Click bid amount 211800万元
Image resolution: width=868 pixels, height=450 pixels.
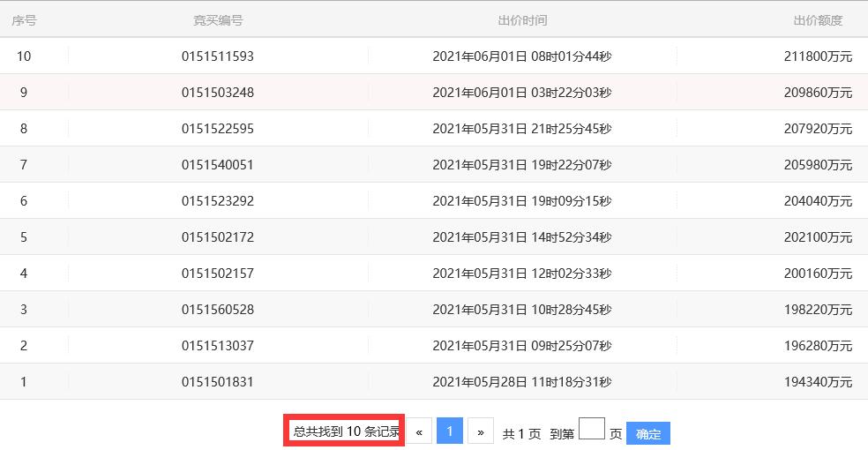tap(818, 56)
